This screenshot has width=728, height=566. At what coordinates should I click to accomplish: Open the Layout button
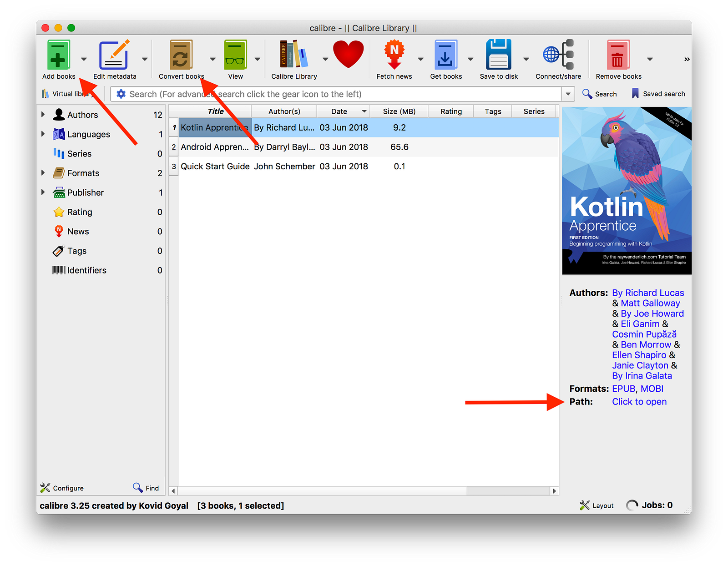597,505
